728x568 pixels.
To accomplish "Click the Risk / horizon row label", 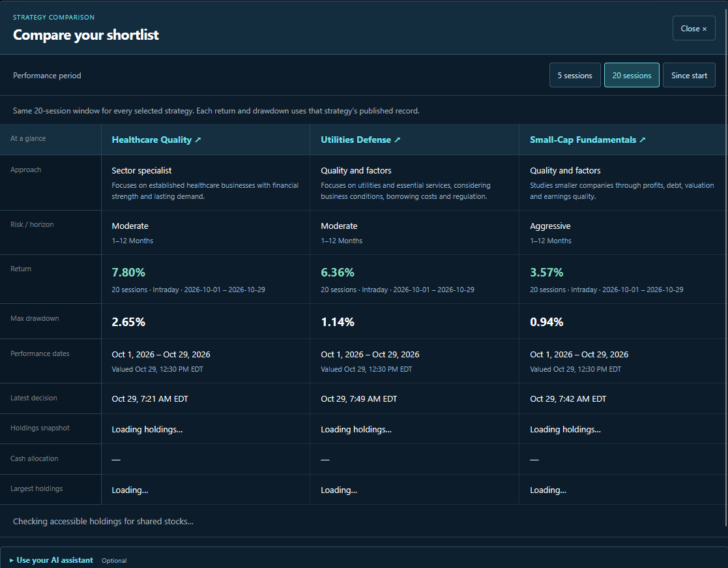I will [x=32, y=224].
